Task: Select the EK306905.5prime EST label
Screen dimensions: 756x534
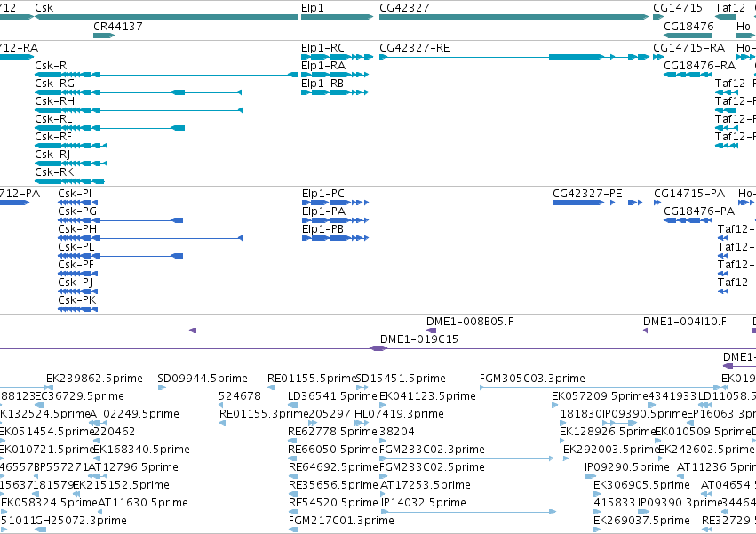Action: pyautogui.click(x=641, y=485)
